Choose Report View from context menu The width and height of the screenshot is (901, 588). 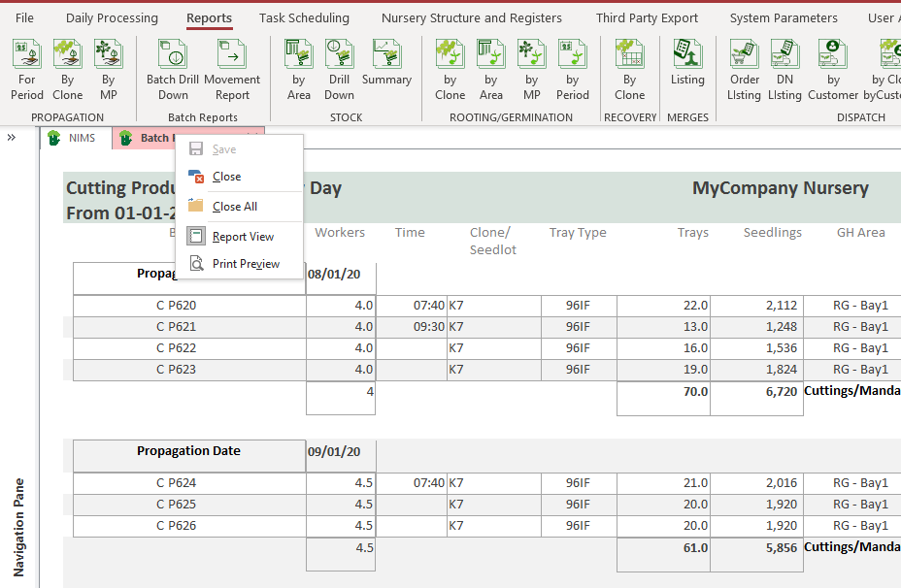[x=243, y=237]
